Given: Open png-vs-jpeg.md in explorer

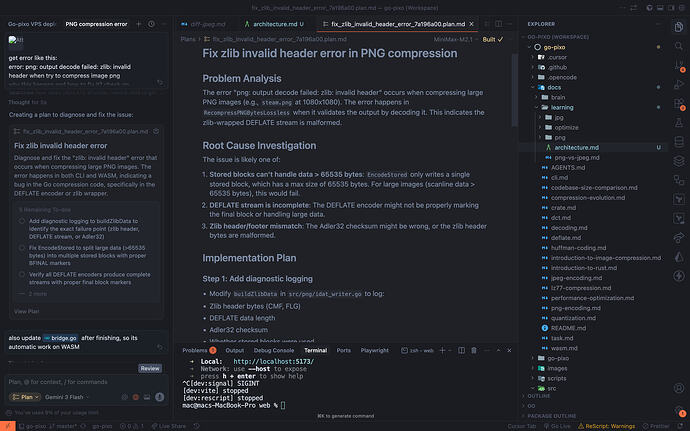Looking at the screenshot, I should tap(576, 158).
